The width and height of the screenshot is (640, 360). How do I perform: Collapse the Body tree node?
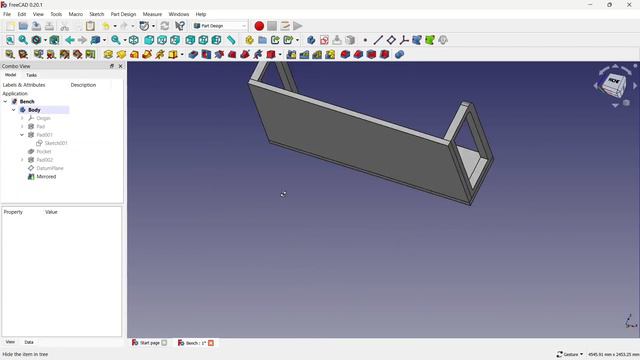click(13, 110)
